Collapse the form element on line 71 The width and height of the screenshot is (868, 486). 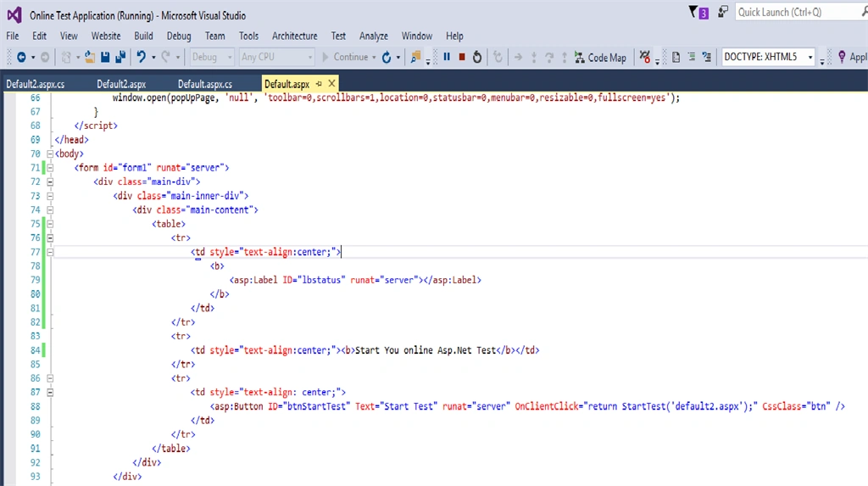tap(50, 168)
